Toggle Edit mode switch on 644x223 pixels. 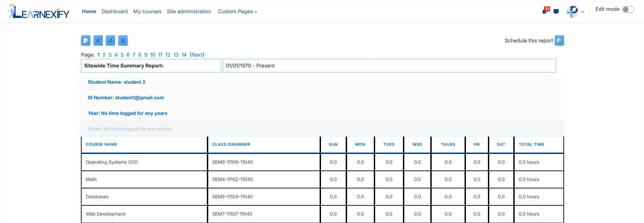pos(628,9)
